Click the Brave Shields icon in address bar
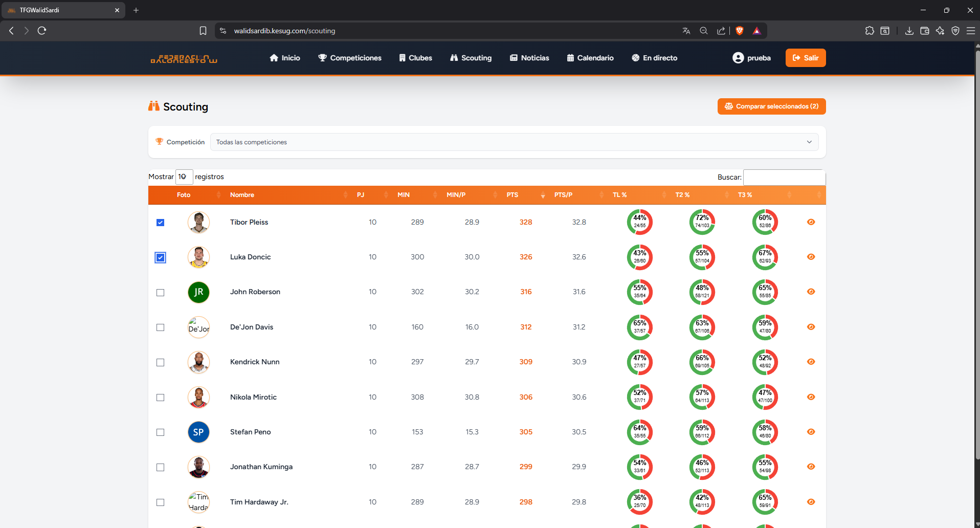980x528 pixels. coord(740,31)
